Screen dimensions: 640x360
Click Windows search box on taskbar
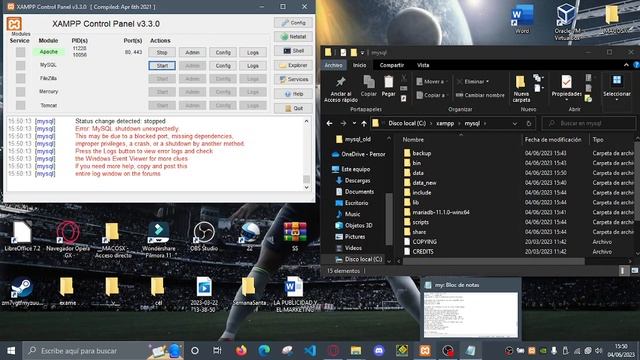[x=103, y=351]
